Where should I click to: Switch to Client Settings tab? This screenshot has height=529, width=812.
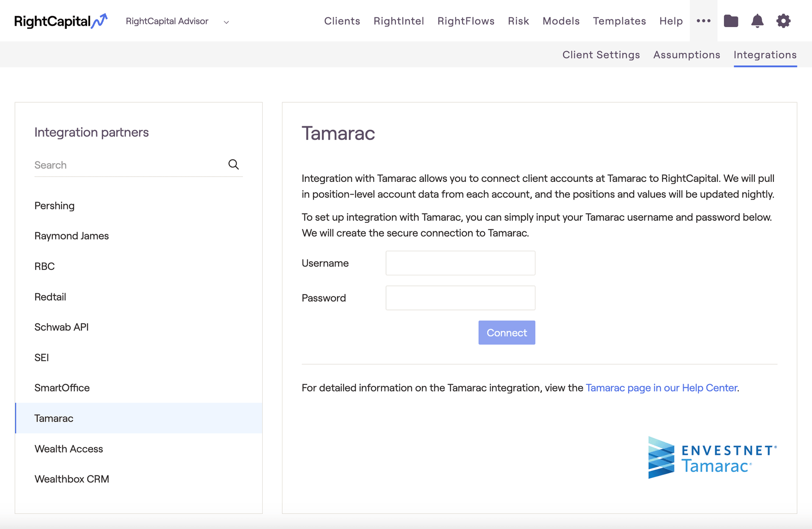click(601, 55)
